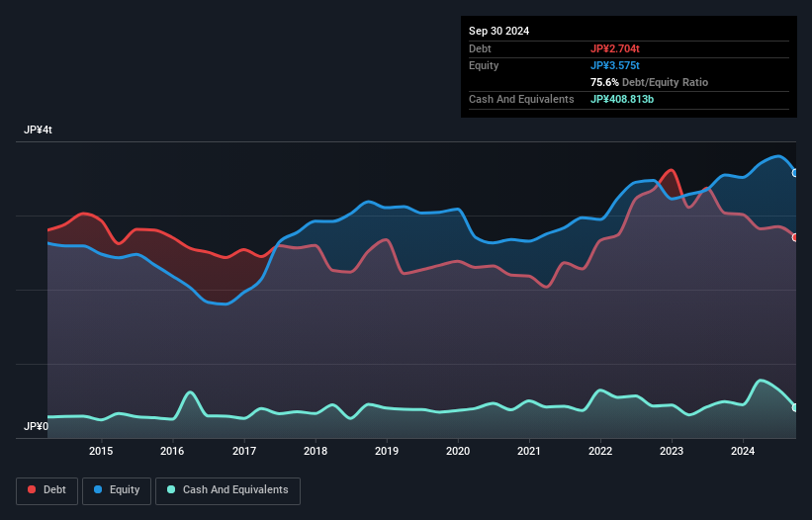Click the JP¥3.575t equity value
This screenshot has height=520, width=812.
[x=615, y=65]
